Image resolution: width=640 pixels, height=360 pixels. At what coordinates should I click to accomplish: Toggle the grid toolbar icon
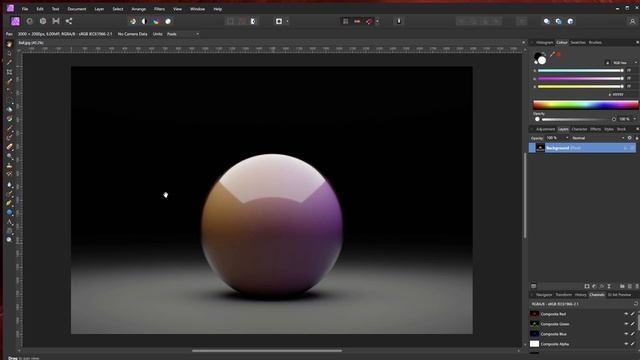(345, 21)
